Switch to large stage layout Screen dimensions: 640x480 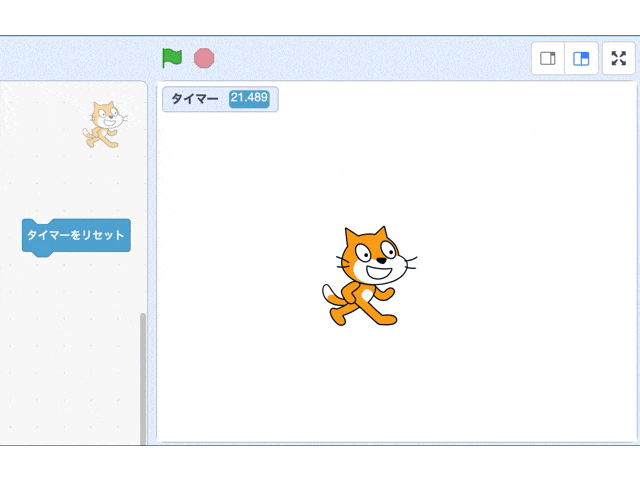(581, 58)
